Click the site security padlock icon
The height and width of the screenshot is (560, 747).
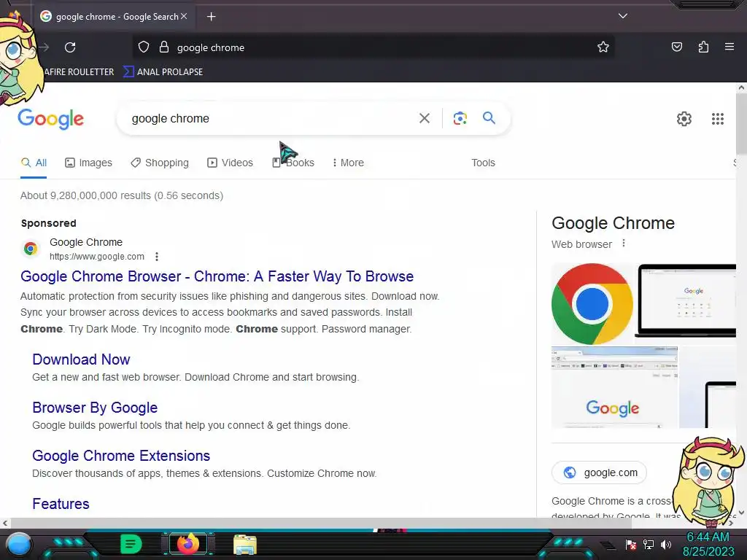pos(164,47)
